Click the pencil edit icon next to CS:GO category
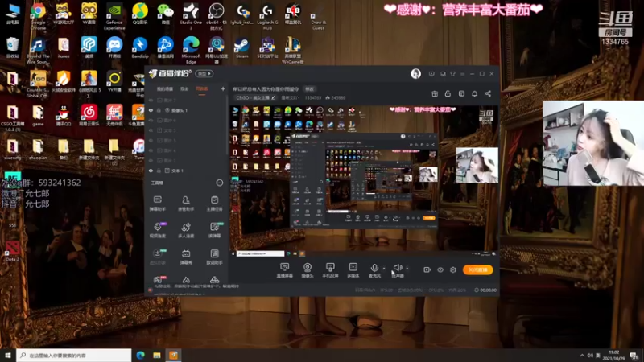 click(273, 97)
